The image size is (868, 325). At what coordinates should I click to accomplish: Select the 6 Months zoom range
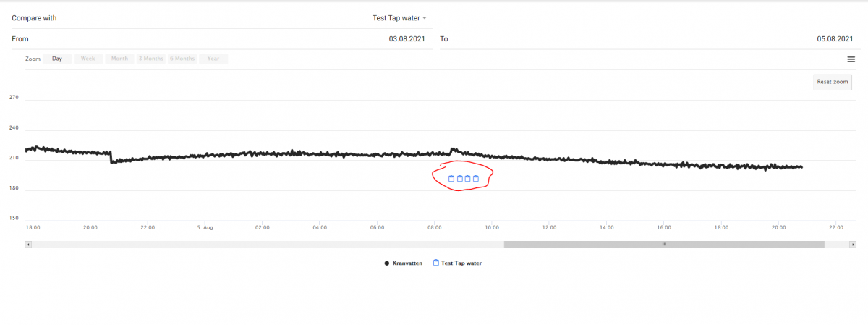[182, 59]
